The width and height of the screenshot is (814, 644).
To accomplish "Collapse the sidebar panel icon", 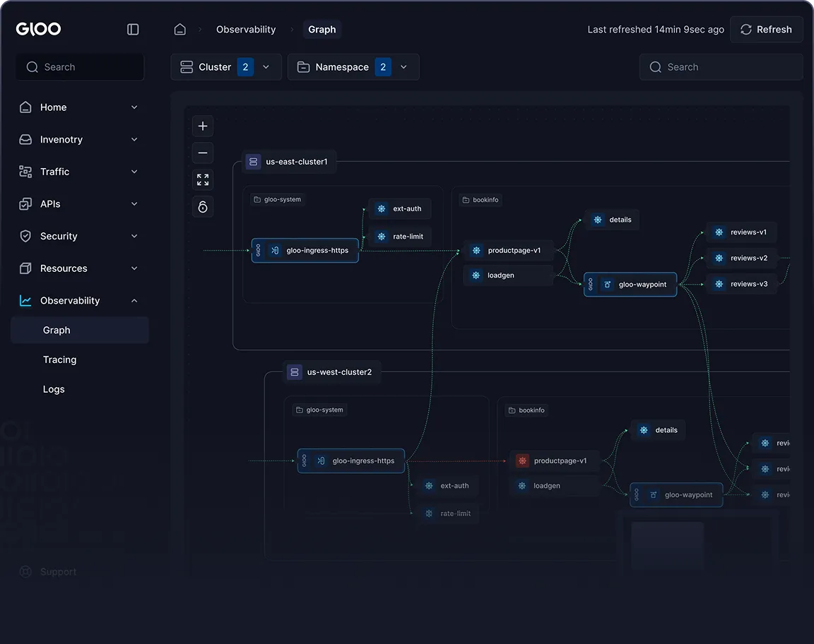I will [133, 30].
